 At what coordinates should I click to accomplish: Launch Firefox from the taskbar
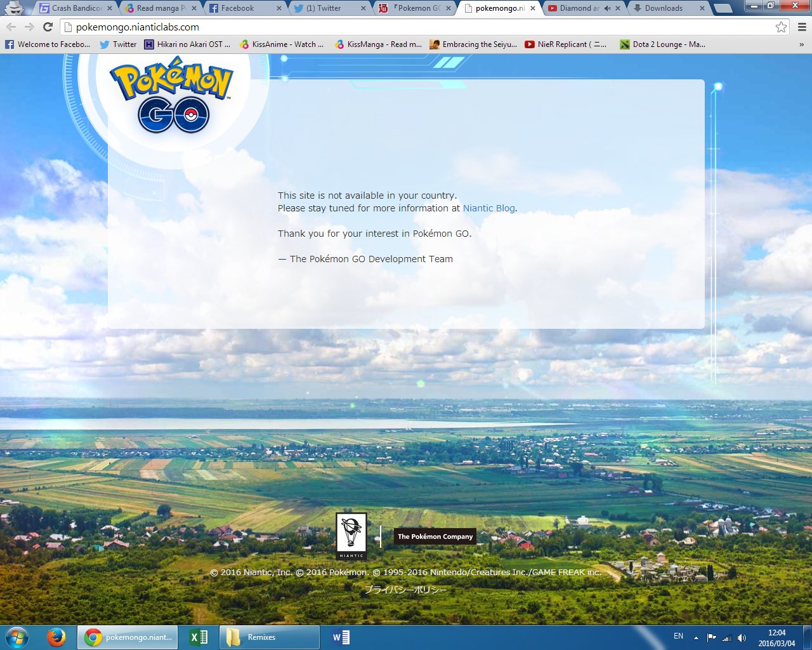(56, 637)
